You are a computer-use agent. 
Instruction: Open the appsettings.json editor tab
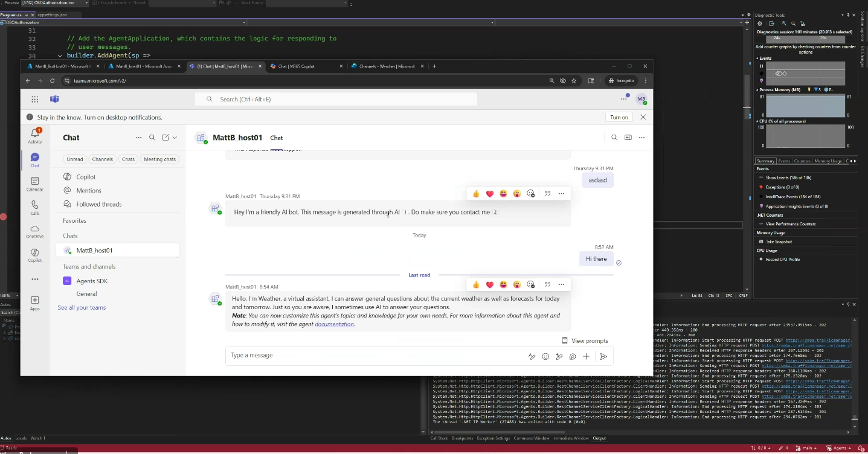tap(53, 14)
